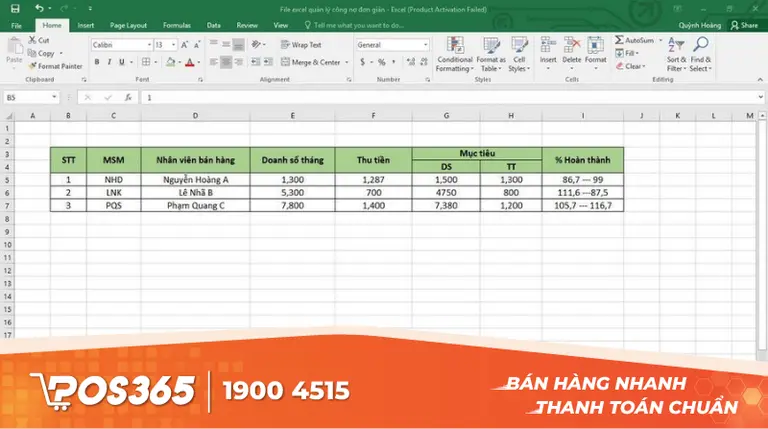This screenshot has width=768, height=429.
Task: Toggle Underline formatting
Action: (121, 62)
